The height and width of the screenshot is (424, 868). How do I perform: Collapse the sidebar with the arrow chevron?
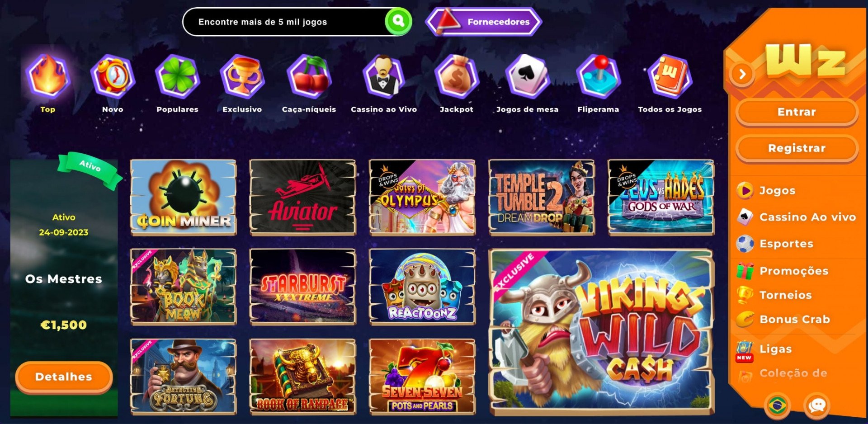[742, 74]
